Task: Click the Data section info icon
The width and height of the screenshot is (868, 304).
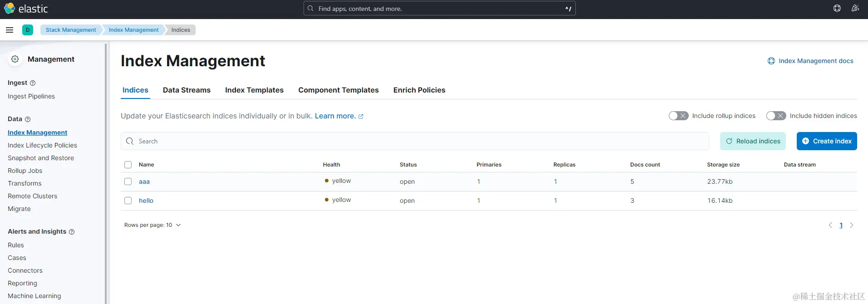Action: coord(28,119)
